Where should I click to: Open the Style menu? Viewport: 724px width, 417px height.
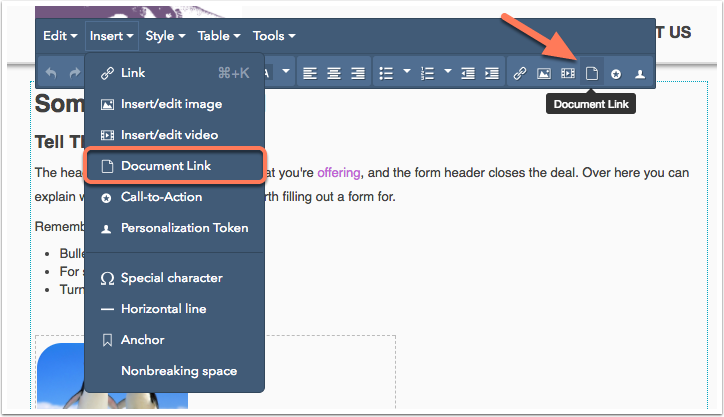pos(165,36)
